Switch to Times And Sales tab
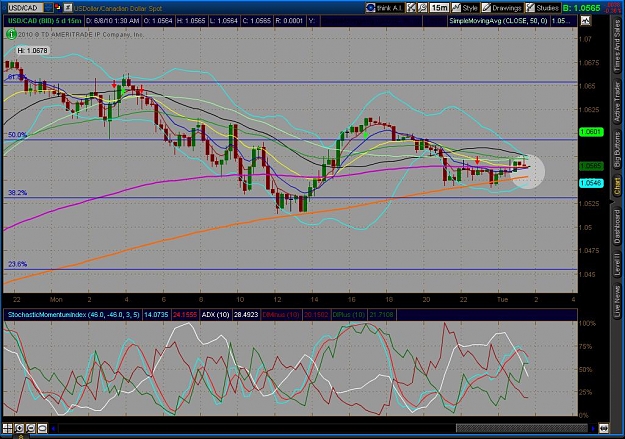 (617, 47)
